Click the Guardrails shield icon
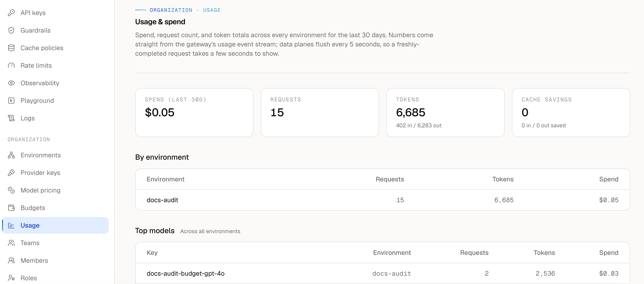This screenshot has width=644, height=284. click(x=11, y=30)
